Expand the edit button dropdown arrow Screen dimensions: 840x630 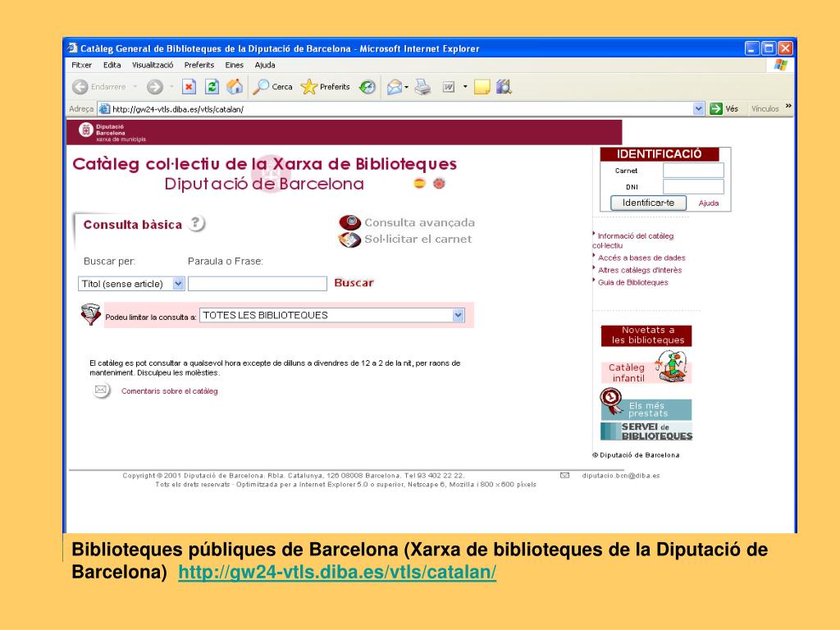pyautogui.click(x=465, y=87)
